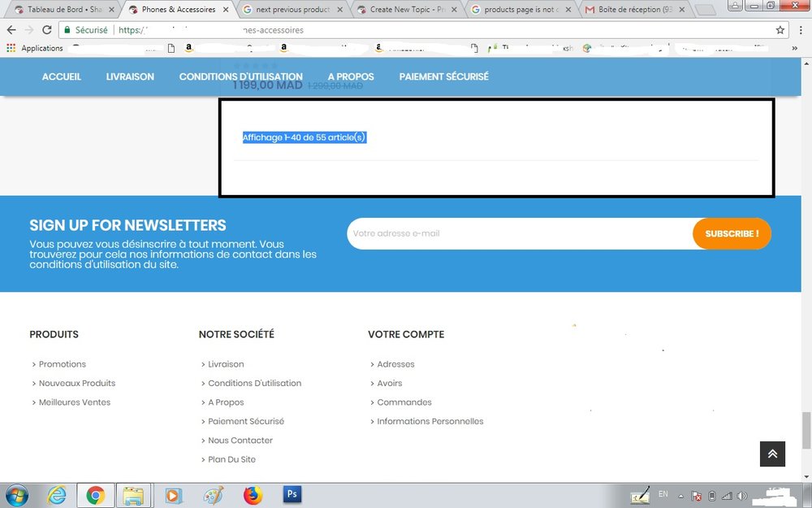The width and height of the screenshot is (812, 508).
Task: Open the Commandes account link
Action: [404, 402]
